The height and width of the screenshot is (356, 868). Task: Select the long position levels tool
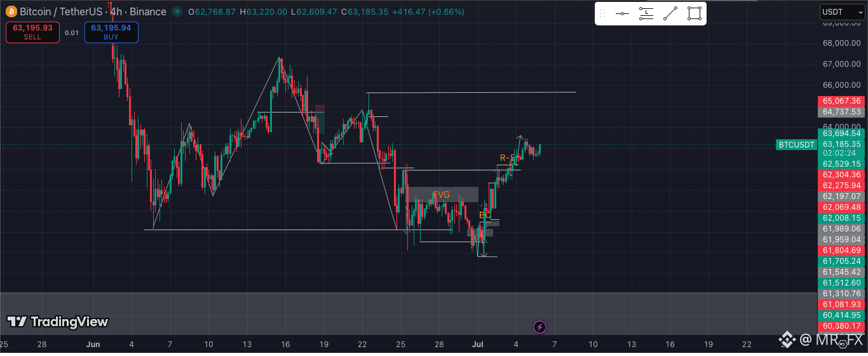[x=646, y=13]
